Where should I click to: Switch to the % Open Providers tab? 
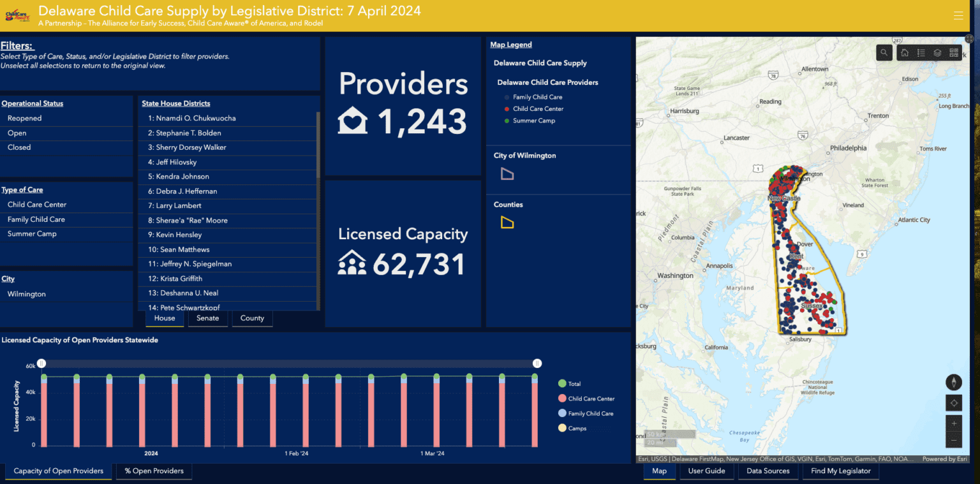[154, 471]
